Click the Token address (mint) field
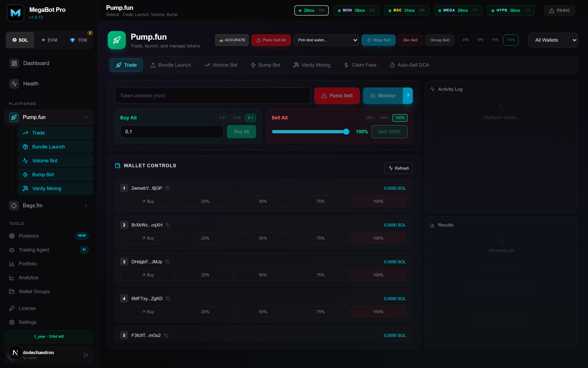This screenshot has width=588, height=368. [213, 96]
